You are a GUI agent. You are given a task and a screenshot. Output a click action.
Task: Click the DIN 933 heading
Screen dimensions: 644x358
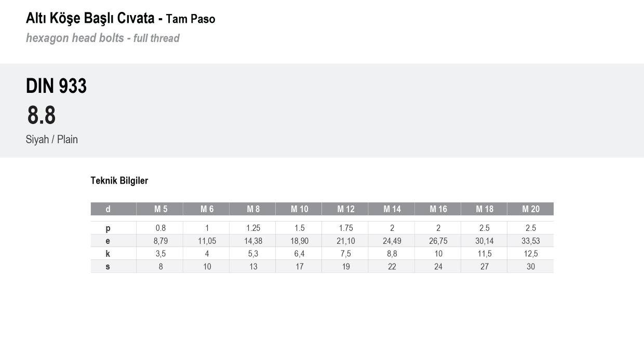56,86
